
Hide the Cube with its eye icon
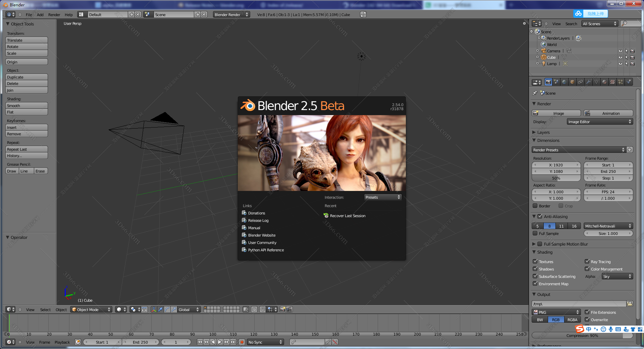coord(620,57)
